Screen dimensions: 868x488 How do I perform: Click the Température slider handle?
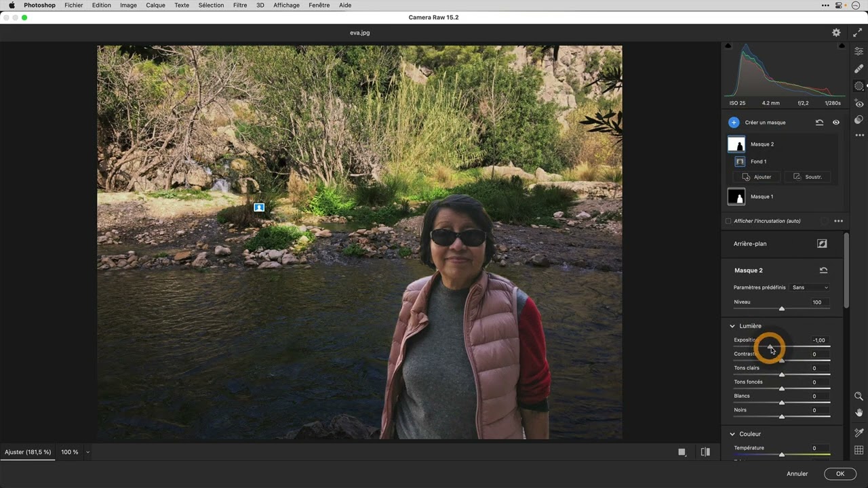pyautogui.click(x=782, y=454)
